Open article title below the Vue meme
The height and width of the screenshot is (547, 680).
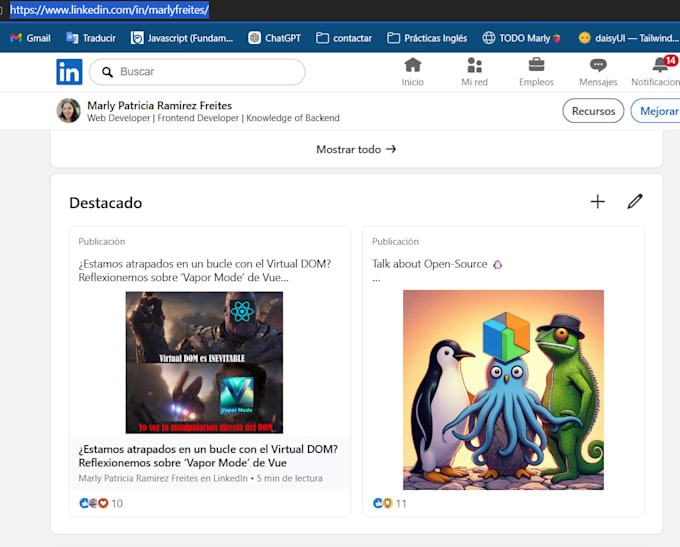pyautogui.click(x=208, y=456)
